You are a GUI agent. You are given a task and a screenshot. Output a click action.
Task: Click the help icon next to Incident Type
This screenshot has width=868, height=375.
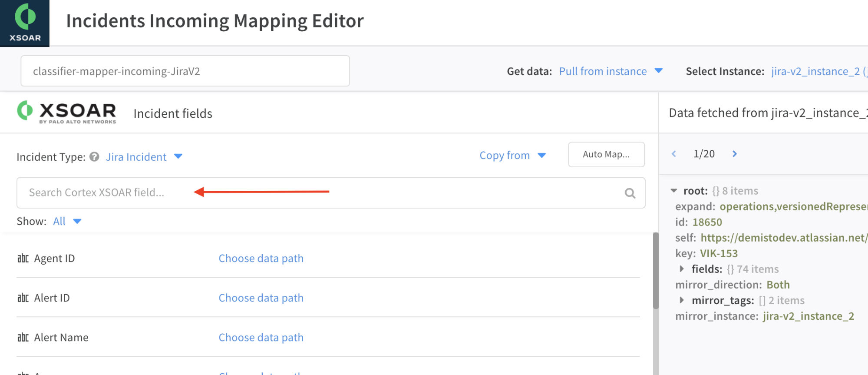[94, 156]
